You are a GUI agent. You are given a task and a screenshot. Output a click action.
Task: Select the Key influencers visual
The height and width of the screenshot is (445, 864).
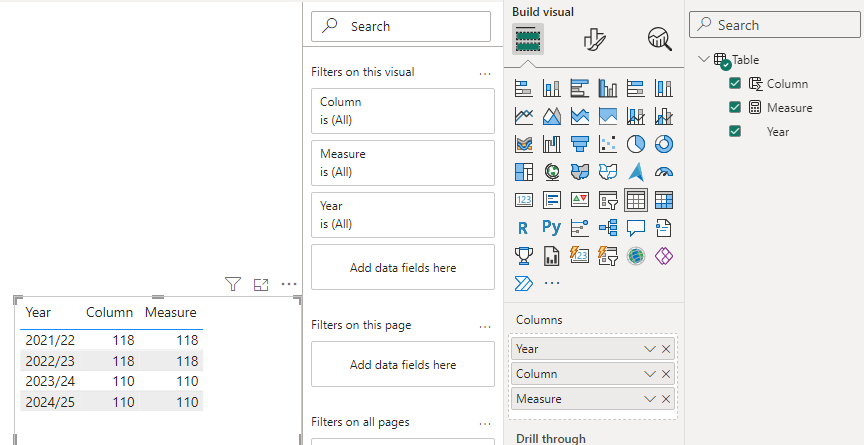tap(580, 228)
